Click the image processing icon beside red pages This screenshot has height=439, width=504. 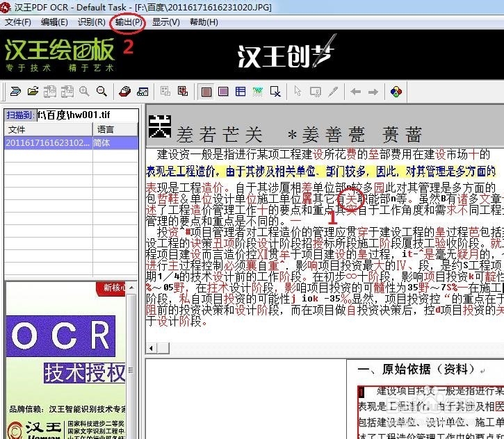[143, 92]
